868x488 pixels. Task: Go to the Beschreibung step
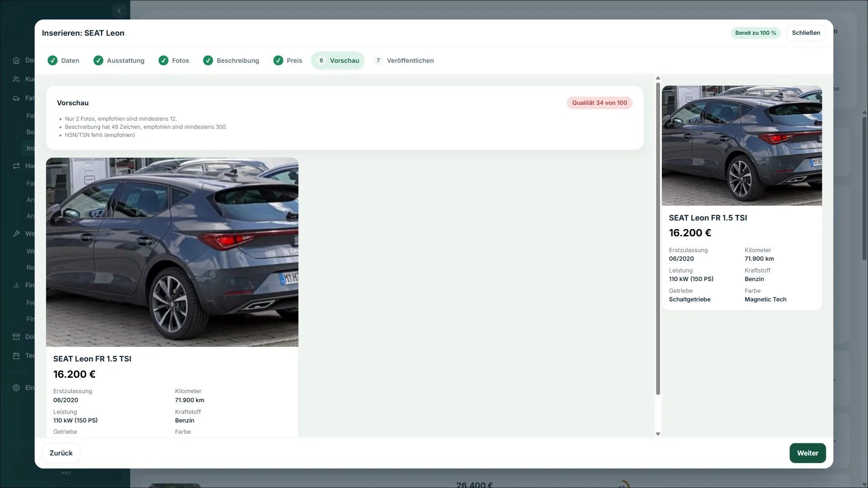click(231, 61)
